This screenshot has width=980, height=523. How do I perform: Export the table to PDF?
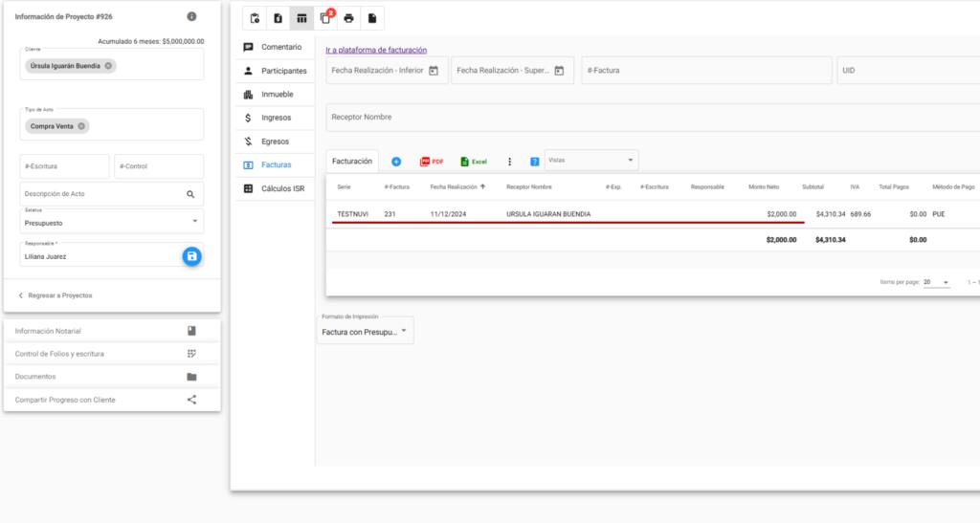(x=432, y=162)
